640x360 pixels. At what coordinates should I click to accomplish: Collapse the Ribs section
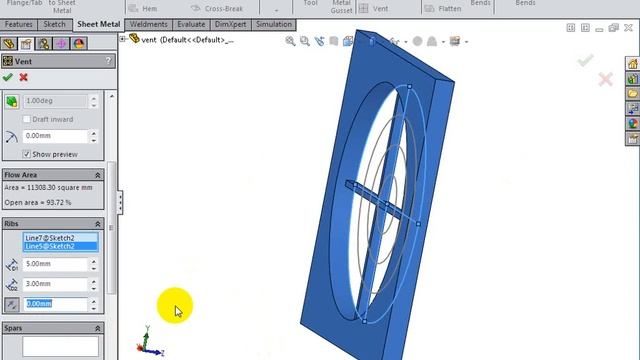(98, 224)
